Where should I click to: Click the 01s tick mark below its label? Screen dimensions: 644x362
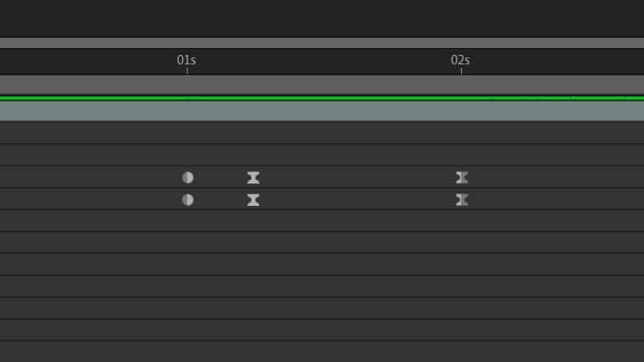pyautogui.click(x=187, y=71)
